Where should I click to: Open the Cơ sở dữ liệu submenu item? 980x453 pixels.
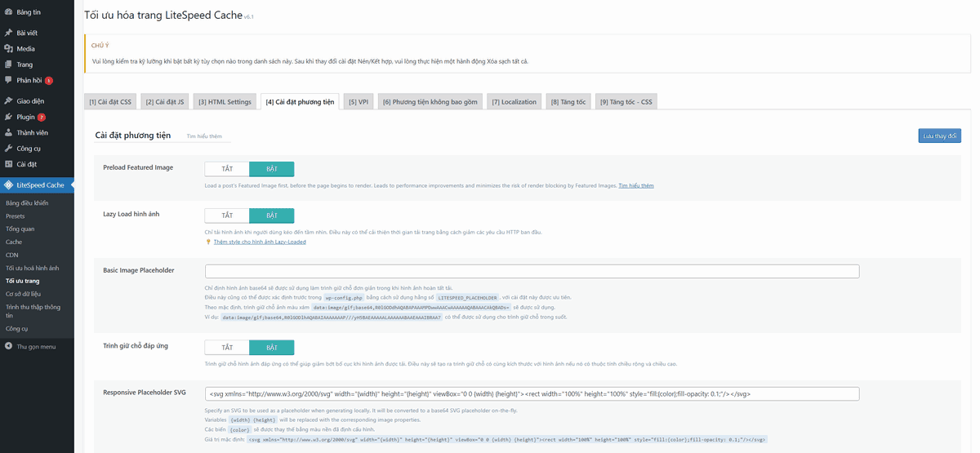[x=24, y=293]
